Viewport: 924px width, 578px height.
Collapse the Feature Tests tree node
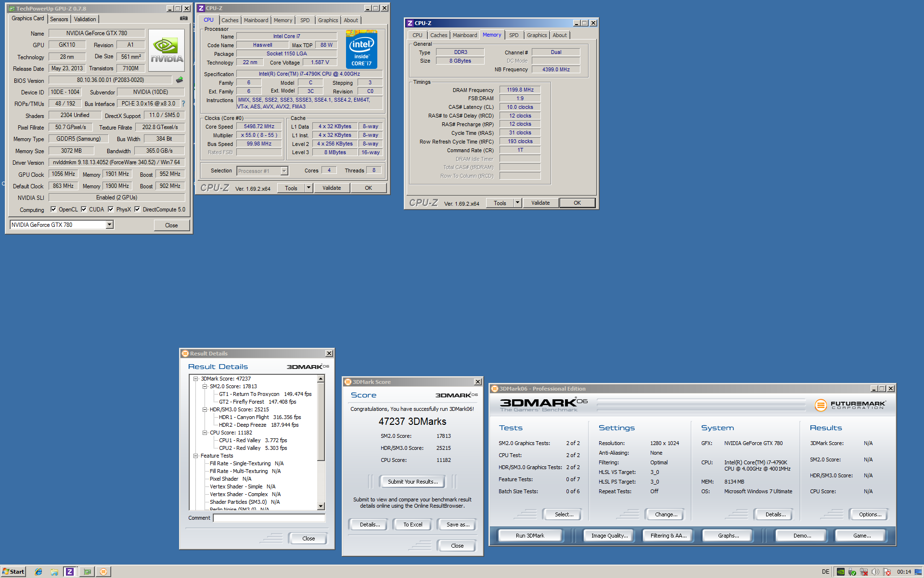[x=196, y=456]
